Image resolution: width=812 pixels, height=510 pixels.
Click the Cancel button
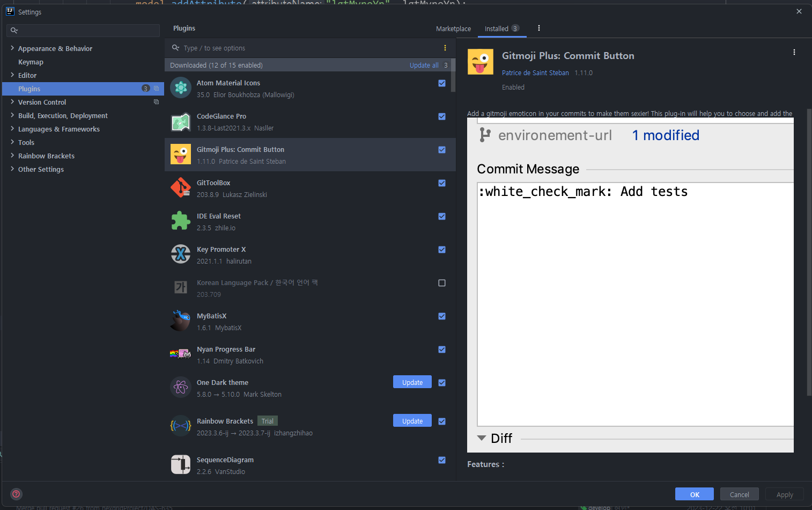(x=740, y=494)
